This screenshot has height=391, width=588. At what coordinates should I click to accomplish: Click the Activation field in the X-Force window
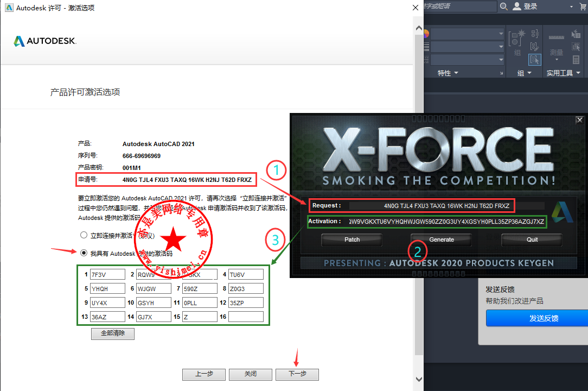446,222
